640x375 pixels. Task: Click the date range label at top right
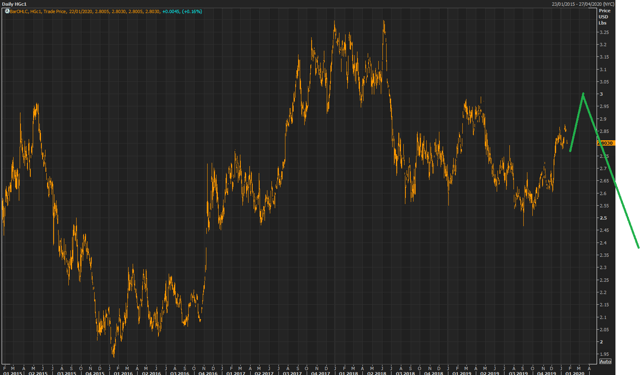coord(583,4)
